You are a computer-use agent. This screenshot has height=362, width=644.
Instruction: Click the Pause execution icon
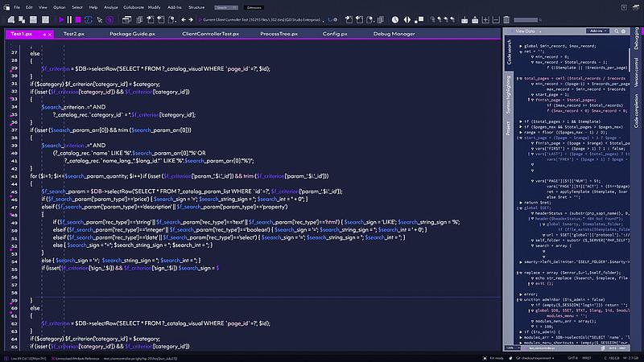tap(69, 19)
